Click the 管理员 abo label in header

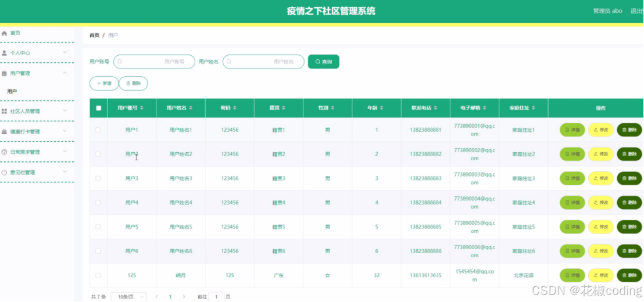click(x=608, y=11)
